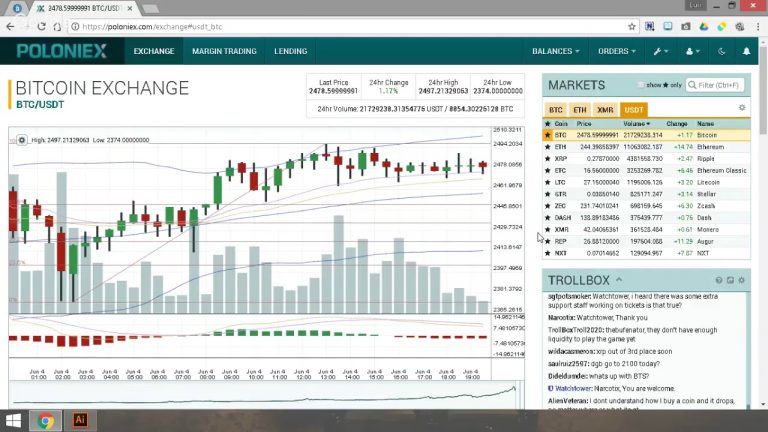
Task: Expand the Balances dropdown
Action: point(555,51)
